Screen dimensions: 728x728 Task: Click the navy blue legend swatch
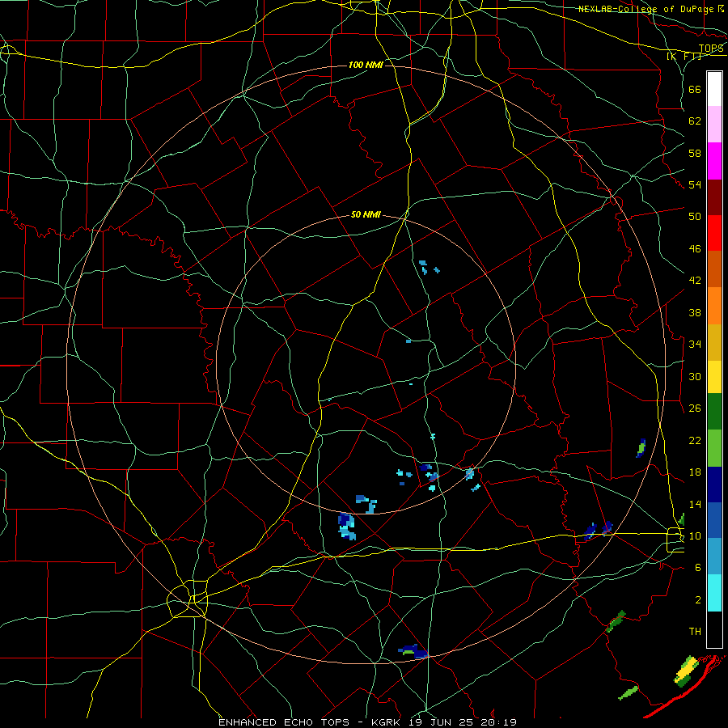click(x=714, y=485)
